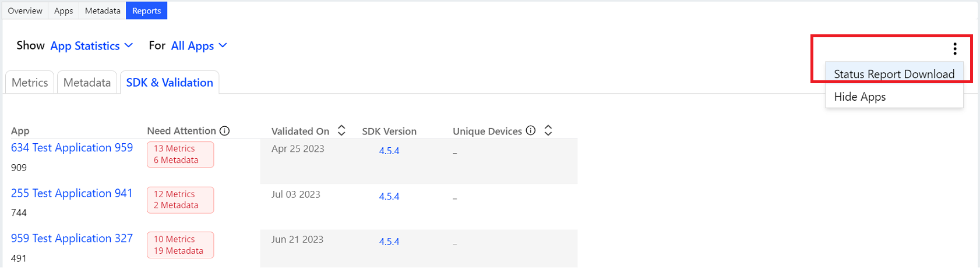This screenshot has width=980, height=270.
Task: Open the Reports top tab
Action: [x=146, y=10]
